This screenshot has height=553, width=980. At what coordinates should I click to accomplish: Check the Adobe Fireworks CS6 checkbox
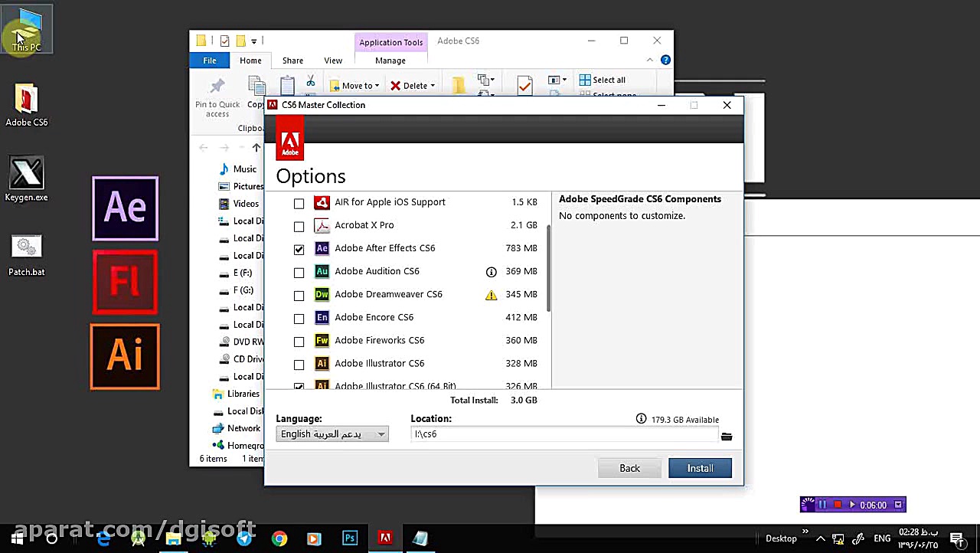click(x=299, y=341)
